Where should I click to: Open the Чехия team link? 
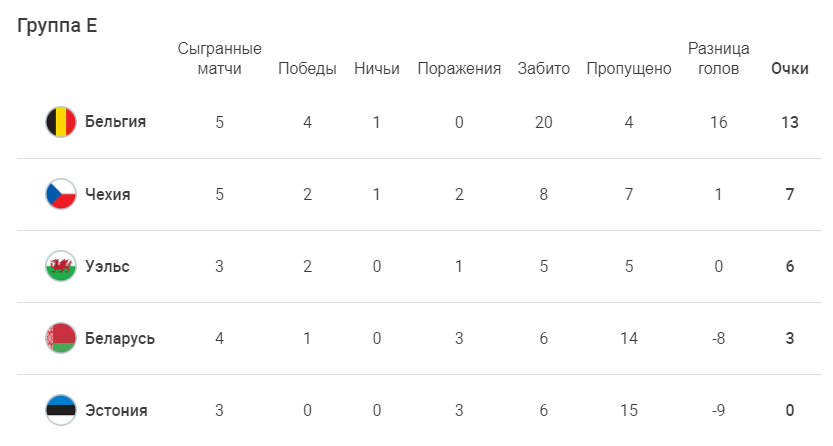click(x=107, y=194)
